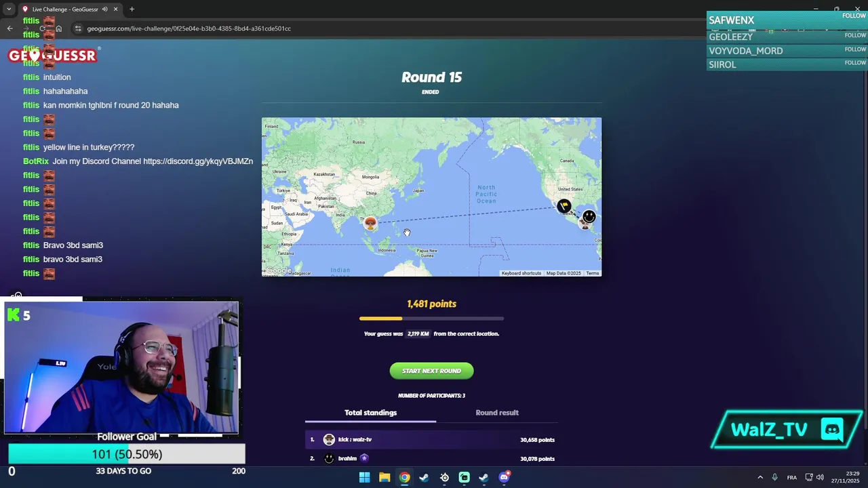Click the brahim player avatar
868x488 pixels.
pyautogui.click(x=329, y=458)
